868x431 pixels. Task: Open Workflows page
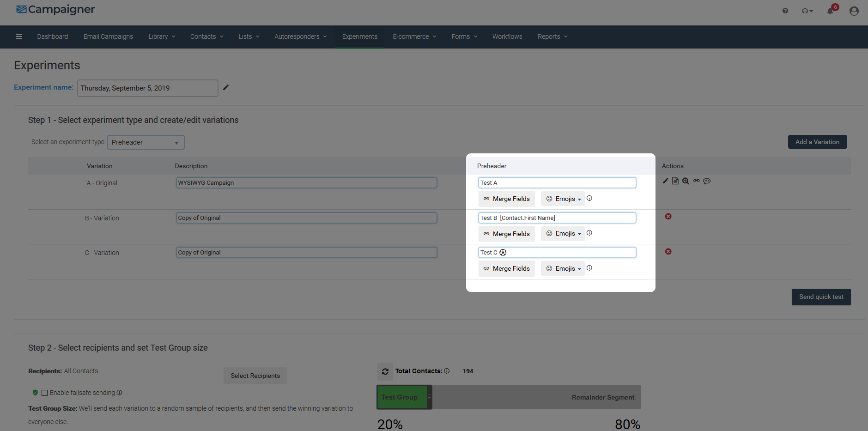(x=507, y=36)
